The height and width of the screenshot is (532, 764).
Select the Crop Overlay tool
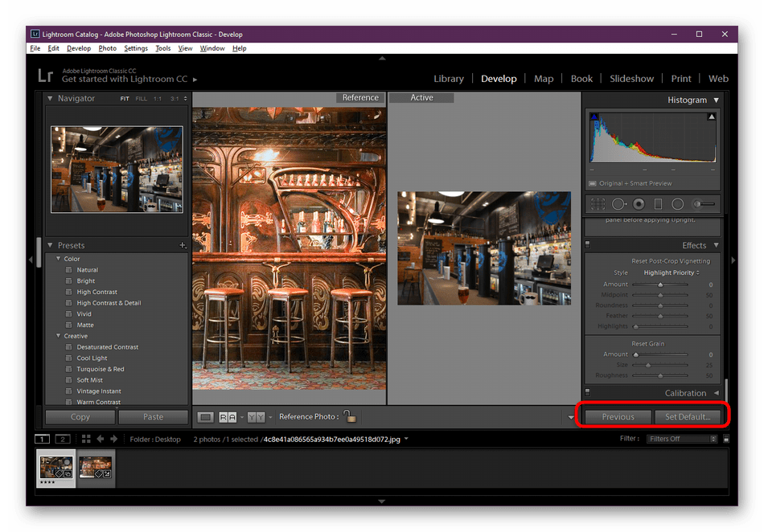[598, 204]
